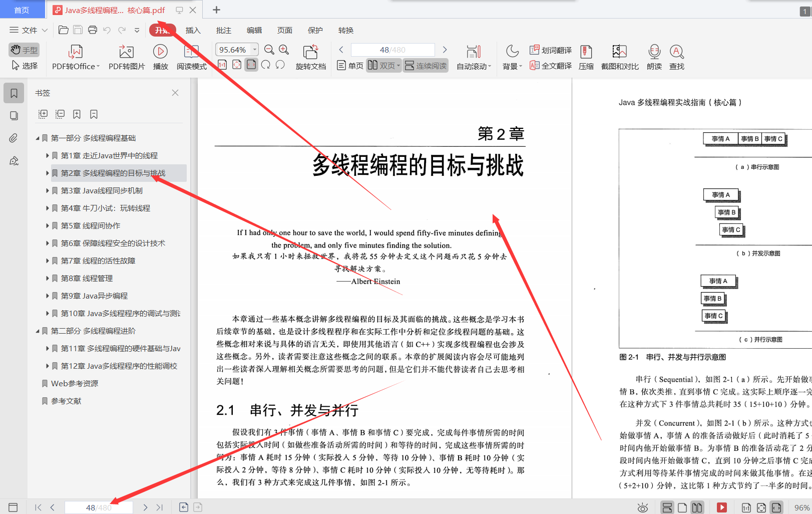The height and width of the screenshot is (514, 812).
Task: Open the signature panel in the sidebar
Action: (14, 161)
